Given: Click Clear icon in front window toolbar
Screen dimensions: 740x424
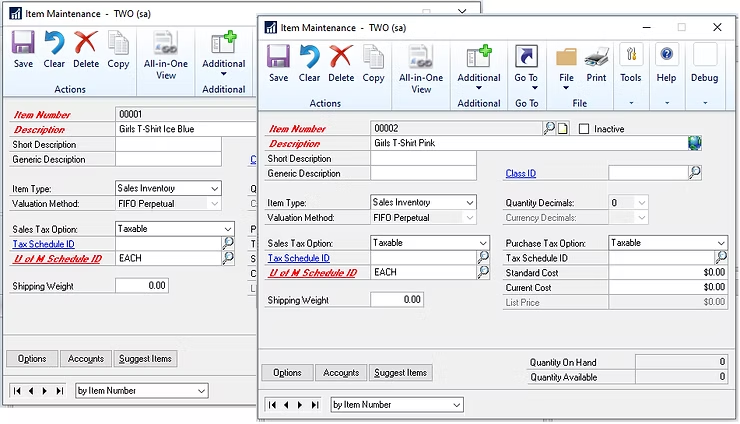Looking at the screenshot, I should tap(310, 62).
